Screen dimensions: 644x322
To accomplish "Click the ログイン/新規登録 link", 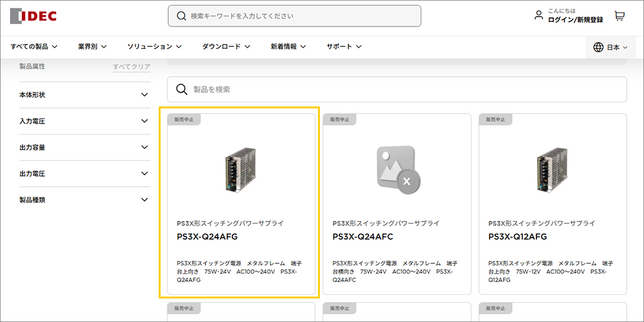I will coord(575,20).
